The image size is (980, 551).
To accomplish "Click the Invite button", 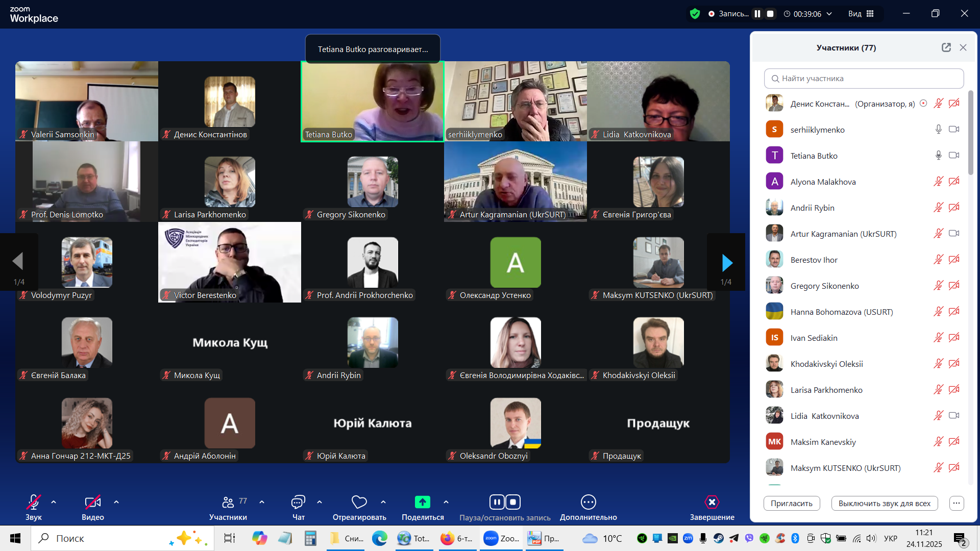I will click(791, 503).
